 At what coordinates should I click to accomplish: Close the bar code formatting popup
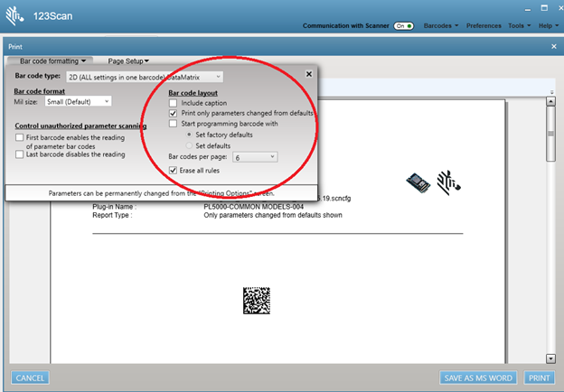(308, 75)
